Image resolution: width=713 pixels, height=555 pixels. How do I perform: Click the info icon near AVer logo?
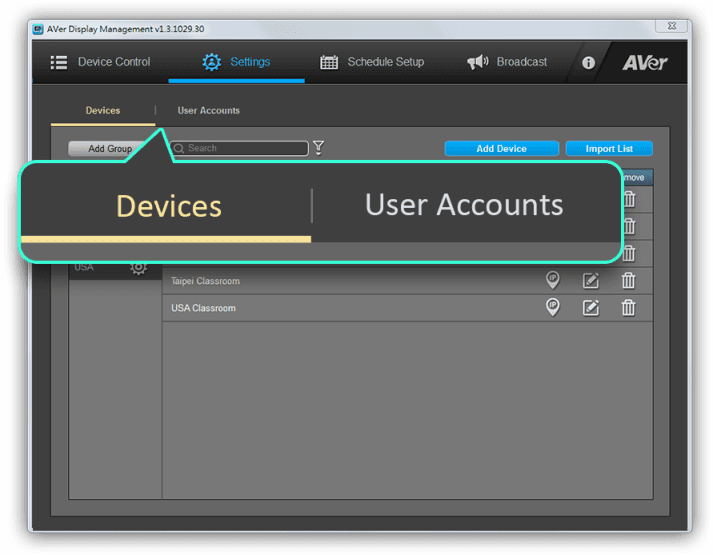tap(588, 63)
